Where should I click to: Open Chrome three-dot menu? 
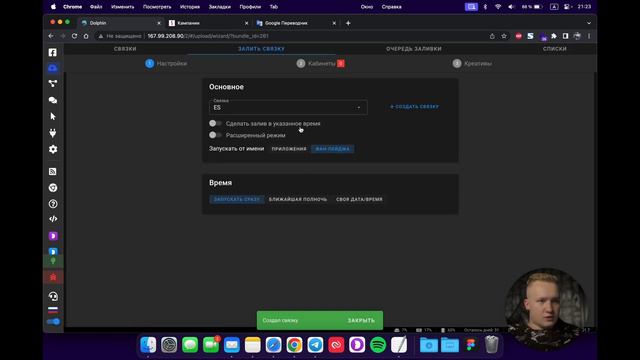pyautogui.click(x=589, y=36)
